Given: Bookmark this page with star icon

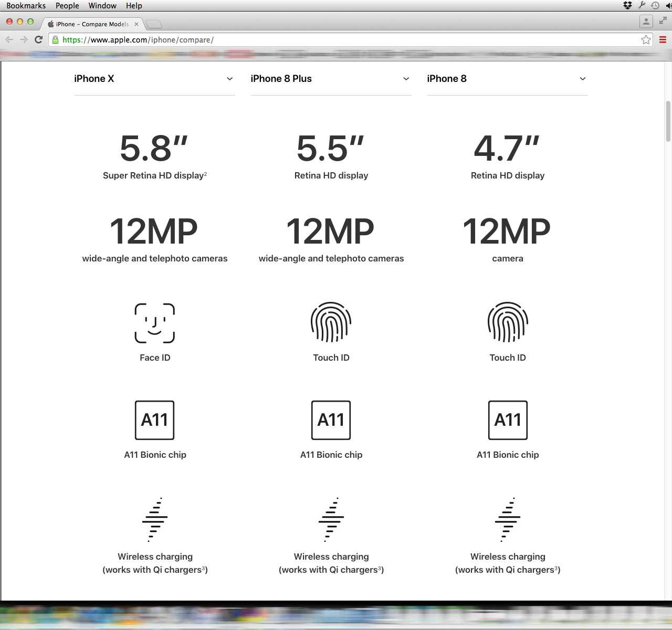Looking at the screenshot, I should pyautogui.click(x=646, y=40).
